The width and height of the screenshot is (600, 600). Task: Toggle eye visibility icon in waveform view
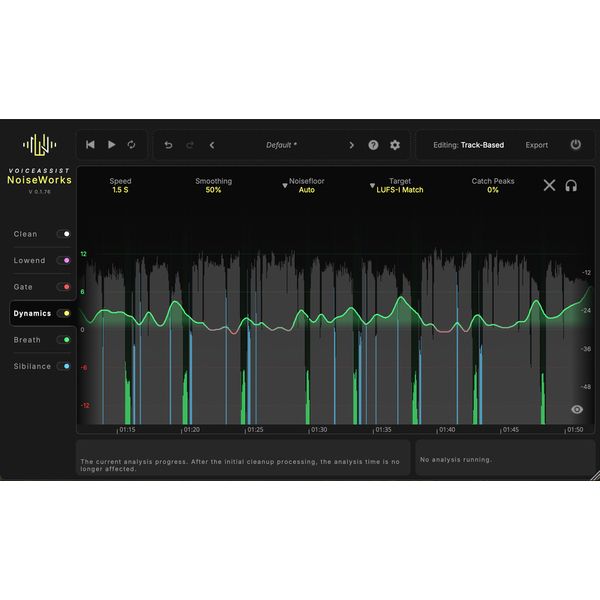pos(577,409)
